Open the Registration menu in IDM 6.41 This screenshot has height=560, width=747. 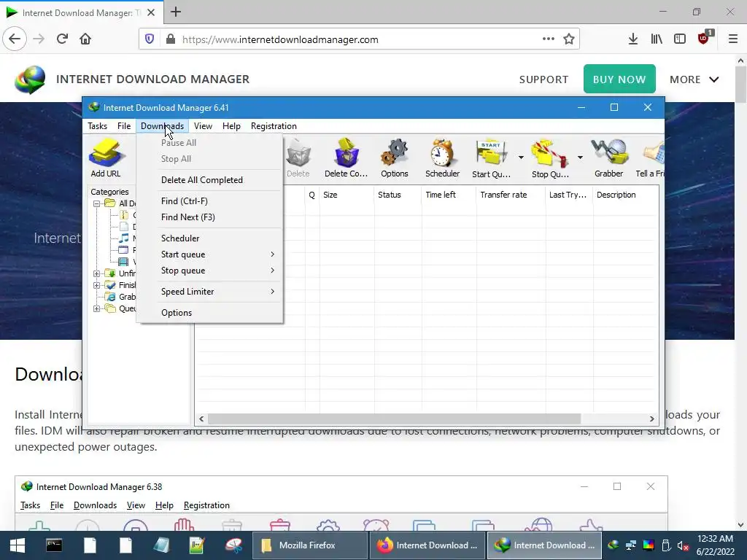[x=274, y=126]
